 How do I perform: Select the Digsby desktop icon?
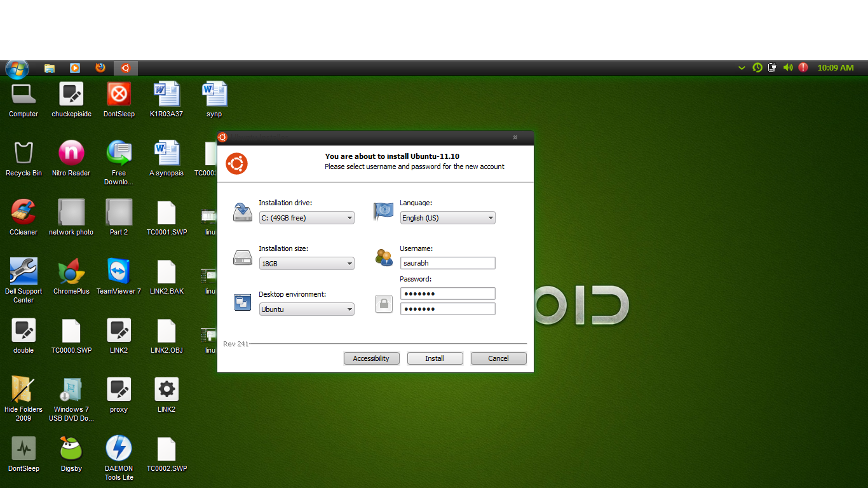(71, 454)
